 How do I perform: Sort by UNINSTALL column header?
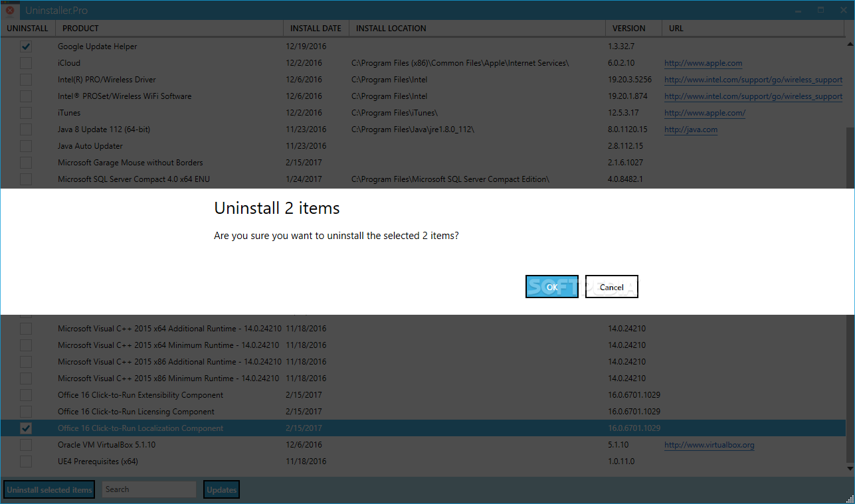click(x=27, y=29)
